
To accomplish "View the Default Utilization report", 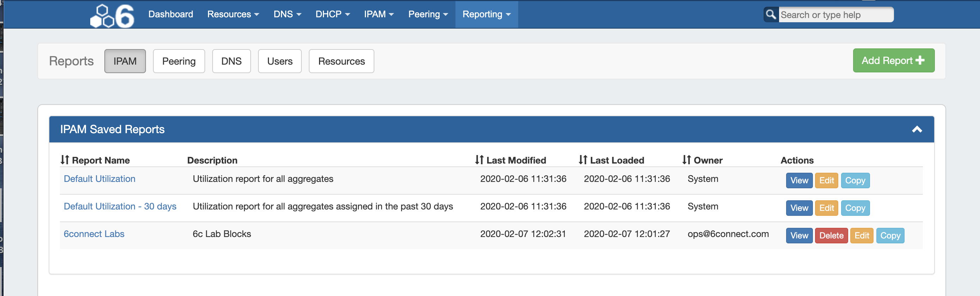I will 799,180.
